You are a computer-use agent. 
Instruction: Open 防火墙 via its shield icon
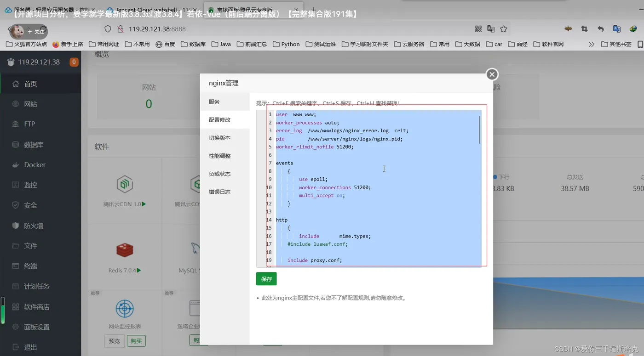[x=16, y=226]
